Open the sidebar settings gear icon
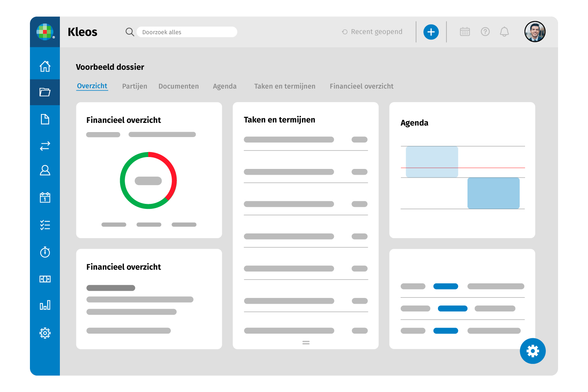The height and width of the screenshot is (392, 588). click(45, 333)
